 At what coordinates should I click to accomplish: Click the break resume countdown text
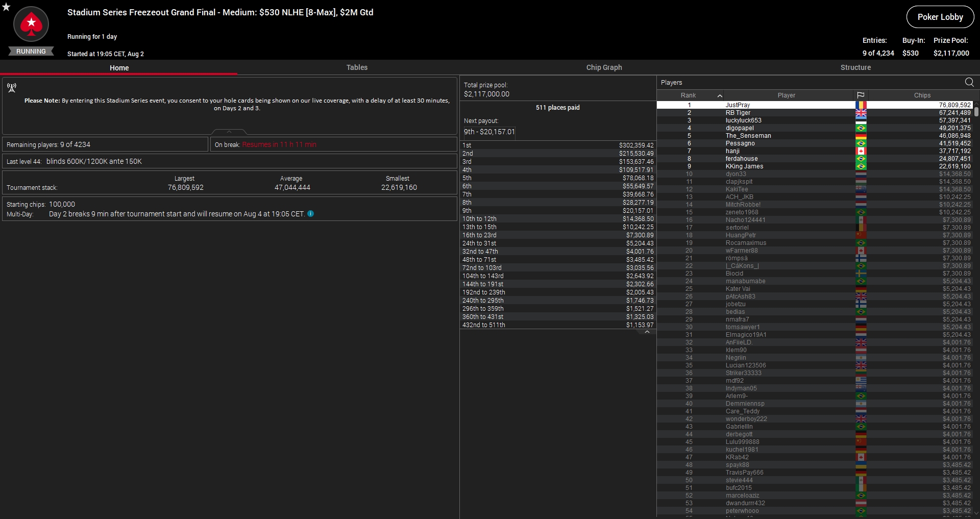pyautogui.click(x=279, y=144)
